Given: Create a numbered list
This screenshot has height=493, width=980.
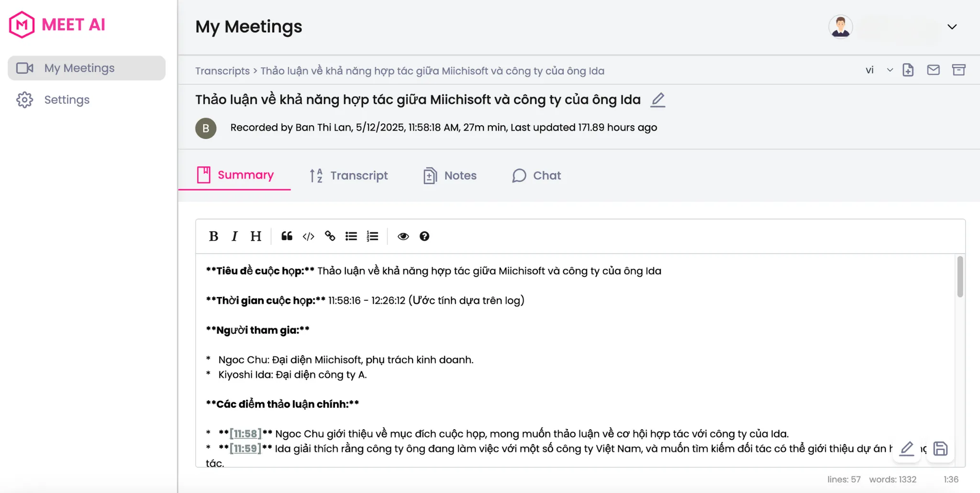Looking at the screenshot, I should pyautogui.click(x=372, y=236).
